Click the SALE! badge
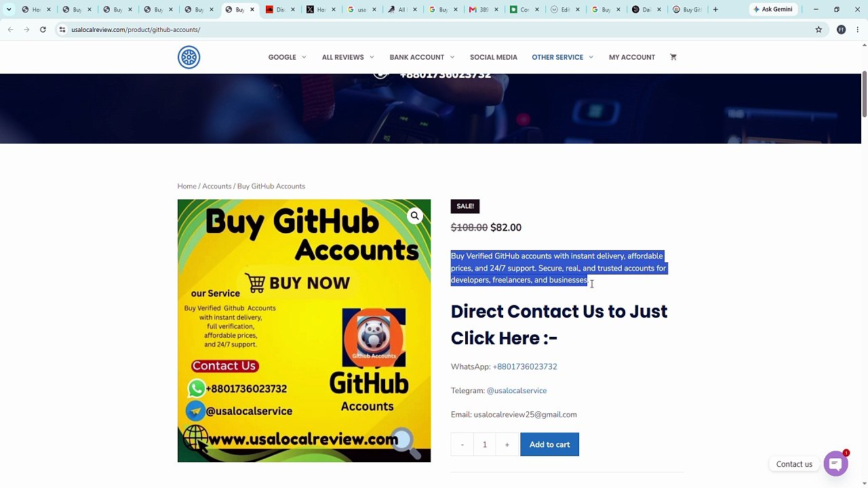This screenshot has height=488, width=868. tap(465, 206)
